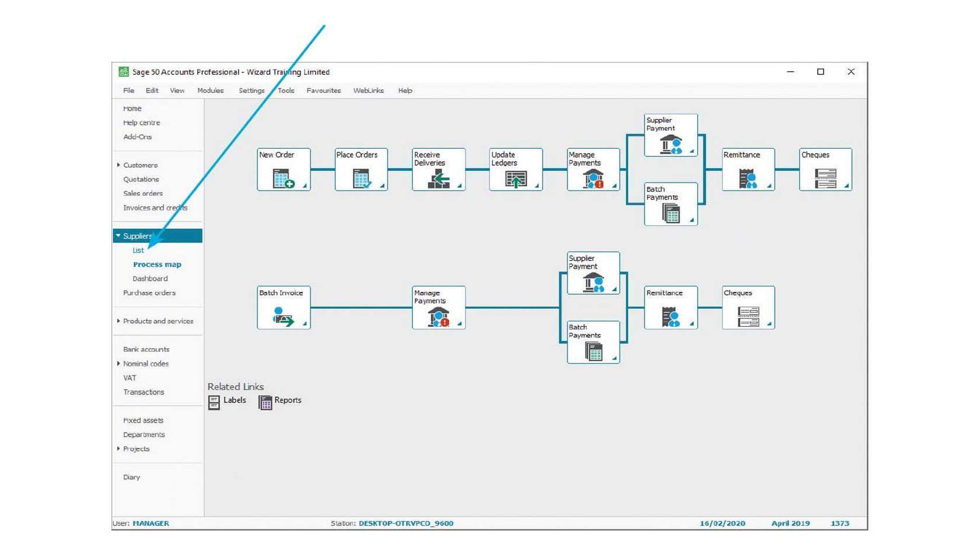The image size is (980, 555).
Task: Open Manage Payments in the bottom row
Action: 439,308
